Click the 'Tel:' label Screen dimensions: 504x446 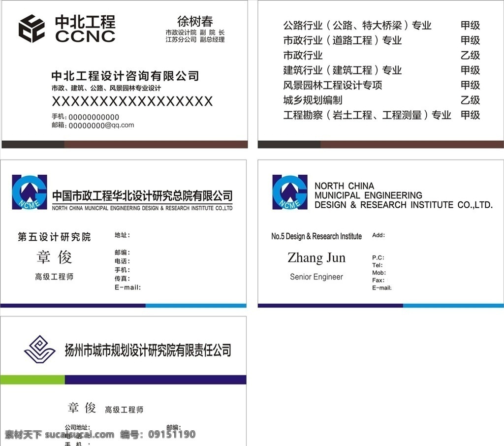(x=378, y=265)
